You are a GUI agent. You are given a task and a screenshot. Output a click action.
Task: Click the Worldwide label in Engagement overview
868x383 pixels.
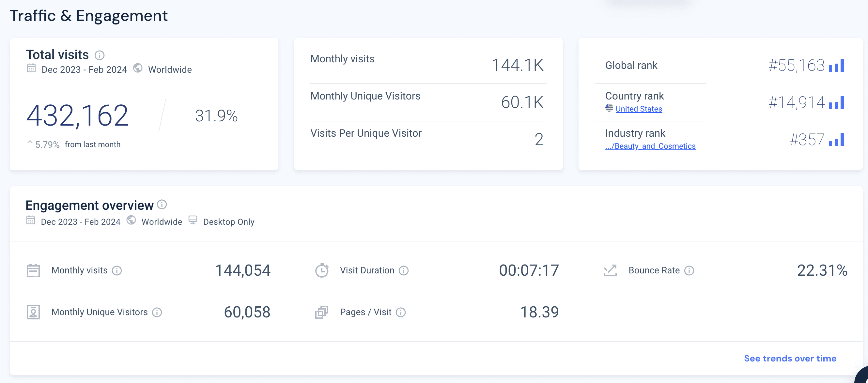point(162,222)
